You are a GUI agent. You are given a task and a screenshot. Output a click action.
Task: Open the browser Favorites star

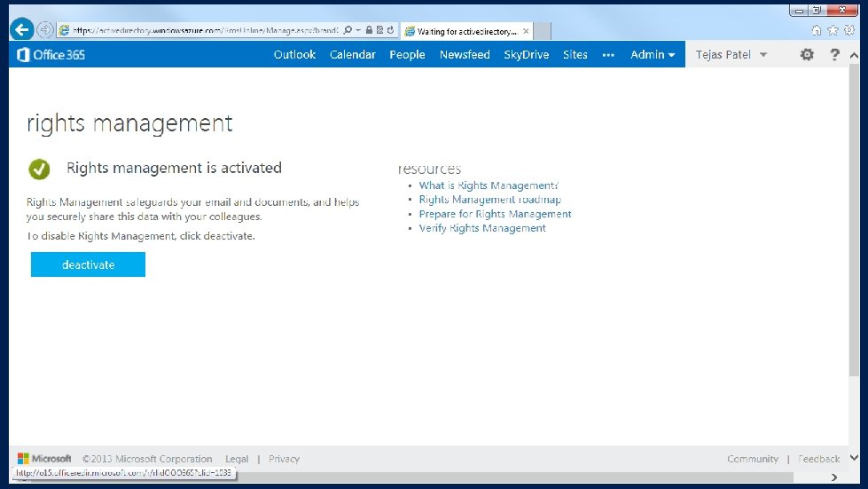point(833,30)
